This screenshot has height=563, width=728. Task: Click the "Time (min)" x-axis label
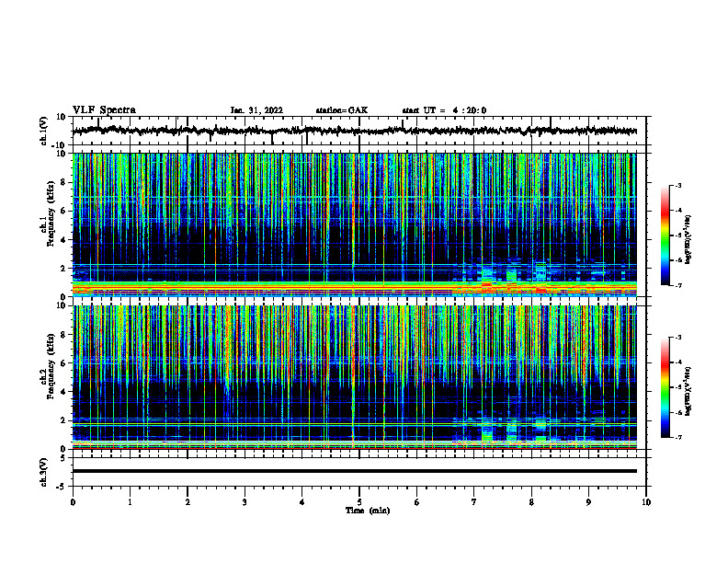[x=368, y=511]
